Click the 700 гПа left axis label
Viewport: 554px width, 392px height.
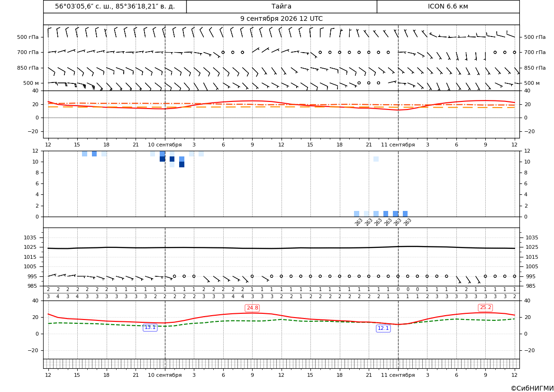click(x=28, y=52)
